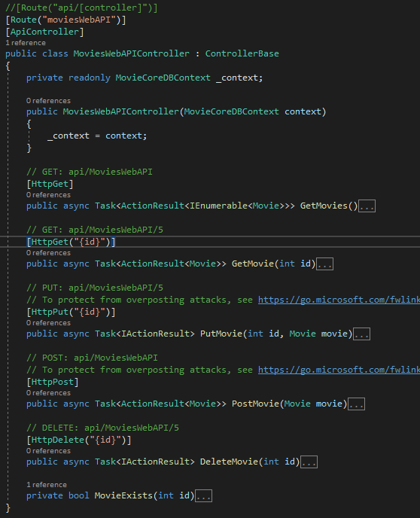The width and height of the screenshot is (420, 518).
Task: Click the IEnumerable<Movie> return type
Action: [237, 206]
